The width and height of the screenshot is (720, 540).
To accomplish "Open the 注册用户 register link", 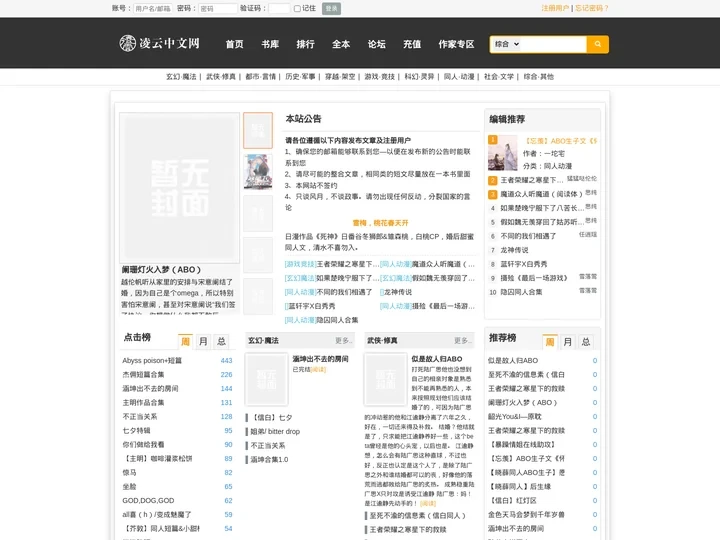I will pyautogui.click(x=555, y=8).
